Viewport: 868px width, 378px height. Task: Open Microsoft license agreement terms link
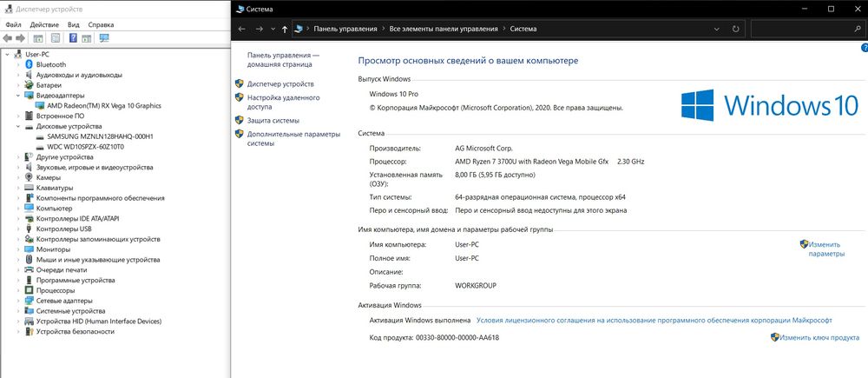[654, 321]
